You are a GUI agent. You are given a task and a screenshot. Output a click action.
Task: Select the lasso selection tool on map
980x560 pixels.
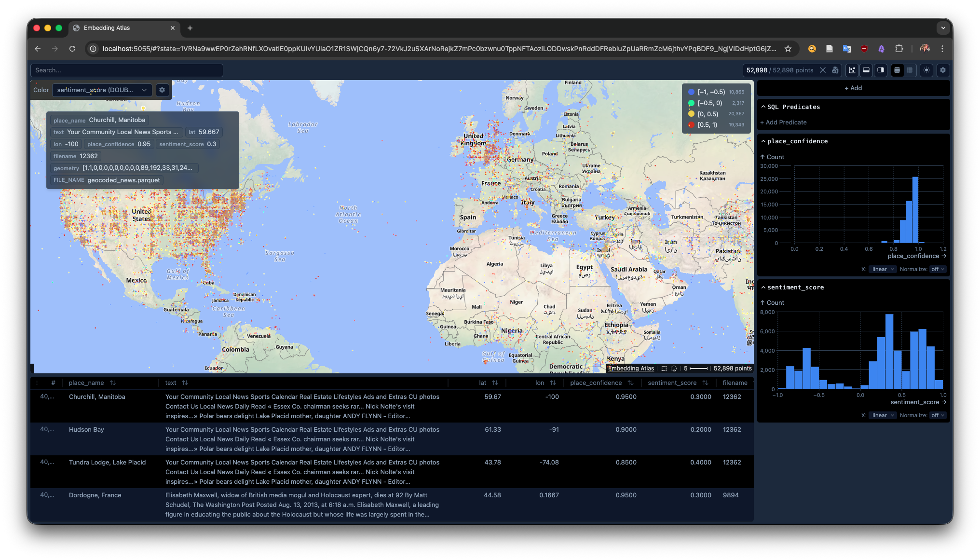674,369
